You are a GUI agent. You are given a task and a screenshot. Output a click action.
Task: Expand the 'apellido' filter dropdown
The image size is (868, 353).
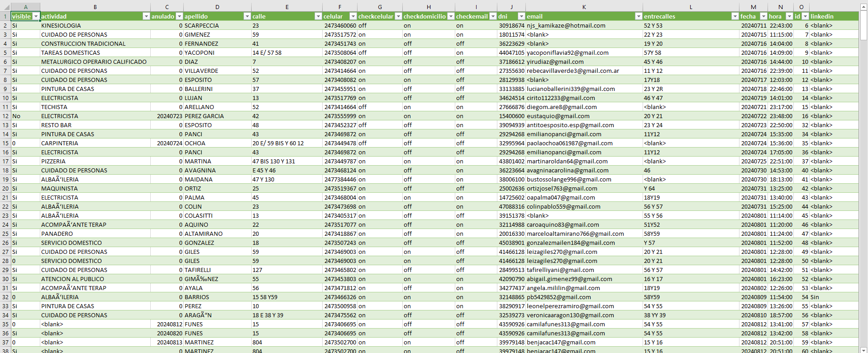tap(247, 16)
